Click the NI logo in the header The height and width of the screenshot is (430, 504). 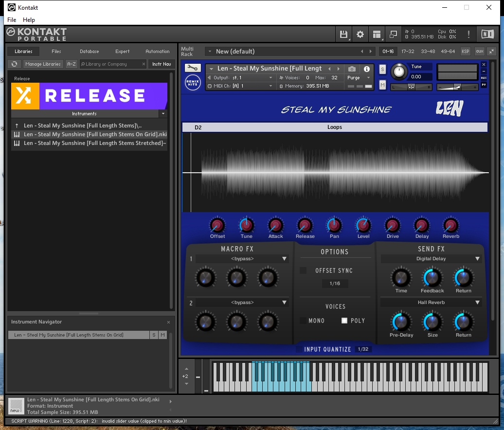pos(487,34)
